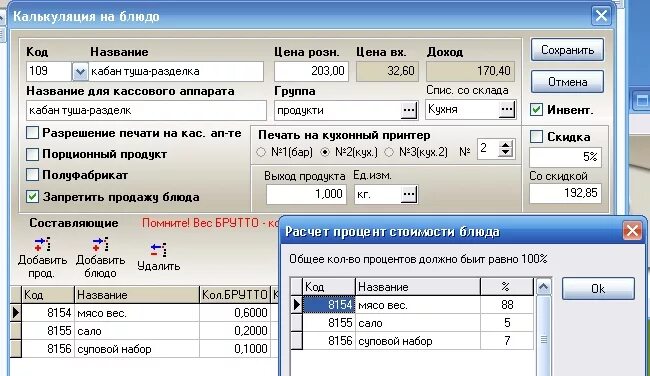Select суповой набор row in percent dialog

[412, 341]
